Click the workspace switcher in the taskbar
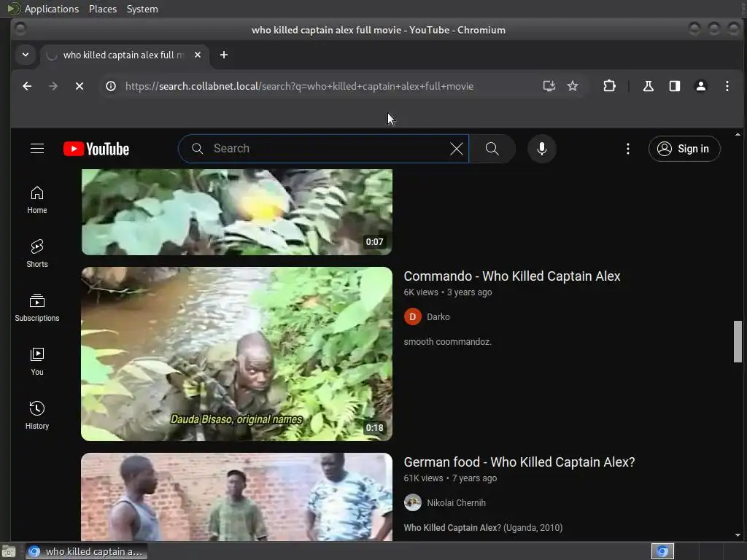The width and height of the screenshot is (747, 560). coord(662,551)
